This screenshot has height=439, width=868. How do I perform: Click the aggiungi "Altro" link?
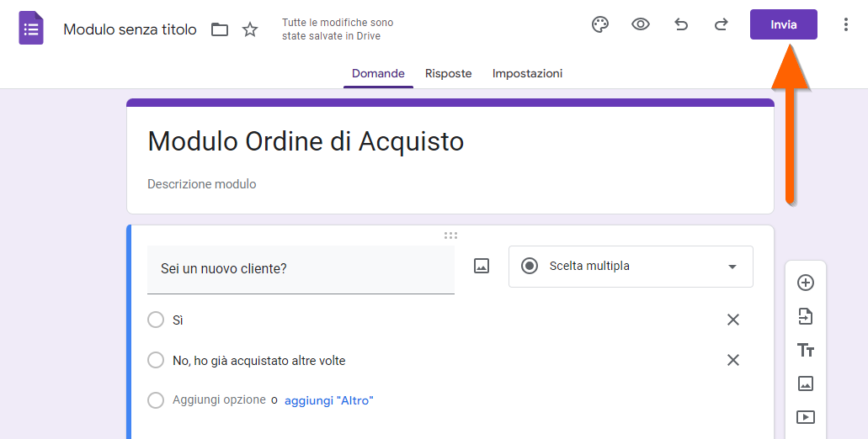(x=328, y=400)
